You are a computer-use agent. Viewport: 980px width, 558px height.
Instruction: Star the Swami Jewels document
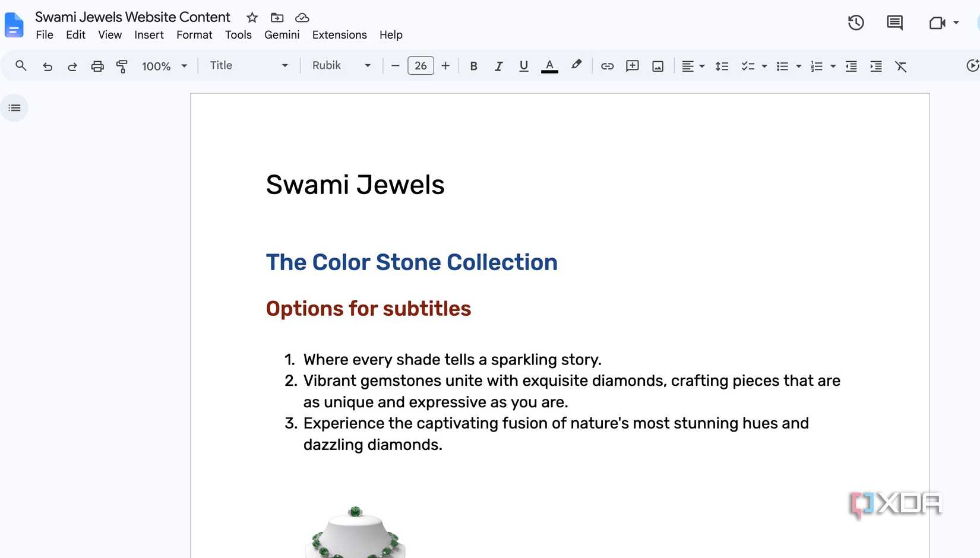click(x=252, y=18)
